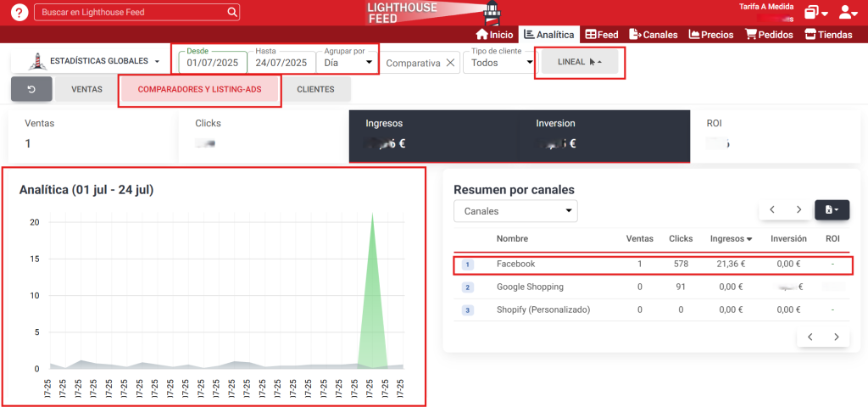
Task: Select the Clicks metric card
Action: [x=264, y=136]
